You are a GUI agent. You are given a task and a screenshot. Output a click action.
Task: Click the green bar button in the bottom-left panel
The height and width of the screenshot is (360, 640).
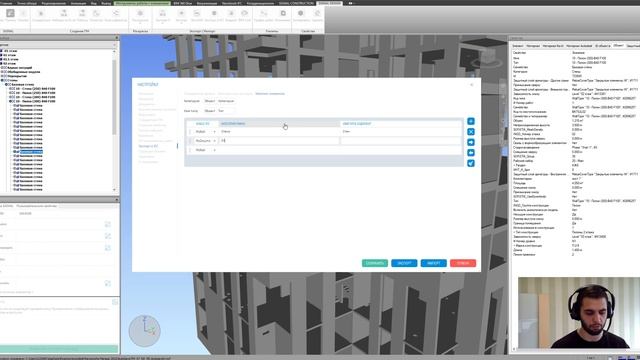tap(59, 349)
